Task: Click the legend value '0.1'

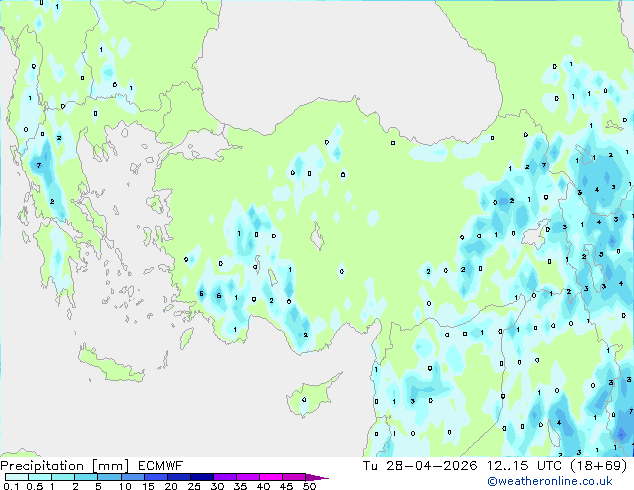Action: pos(11,486)
